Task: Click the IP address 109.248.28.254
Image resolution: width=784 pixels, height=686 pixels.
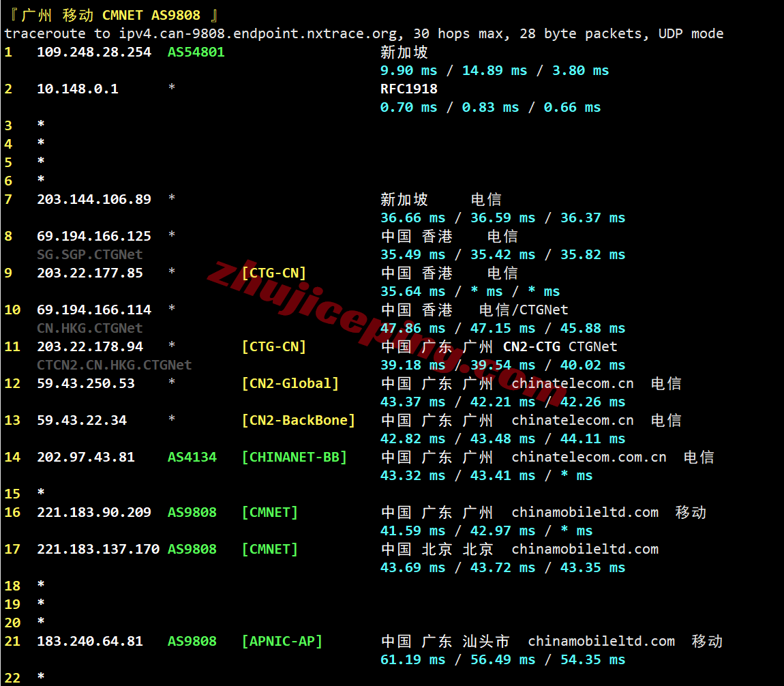Action: click(x=94, y=52)
